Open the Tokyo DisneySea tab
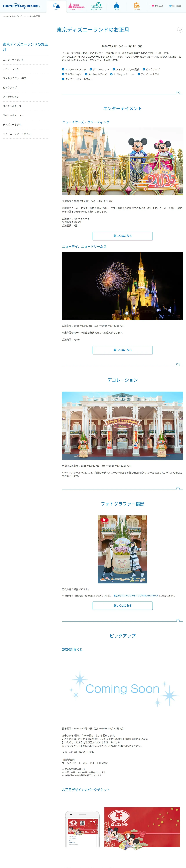This screenshot has width=186, height=868. pyautogui.click(x=96, y=6)
